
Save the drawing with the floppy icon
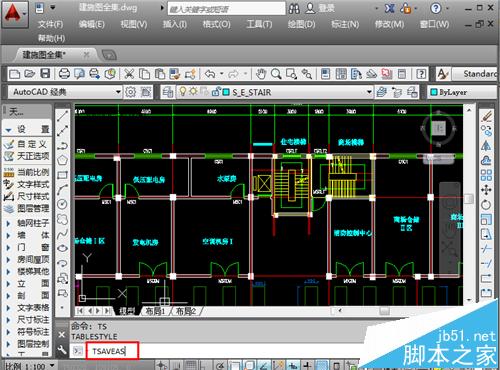pos(45,73)
